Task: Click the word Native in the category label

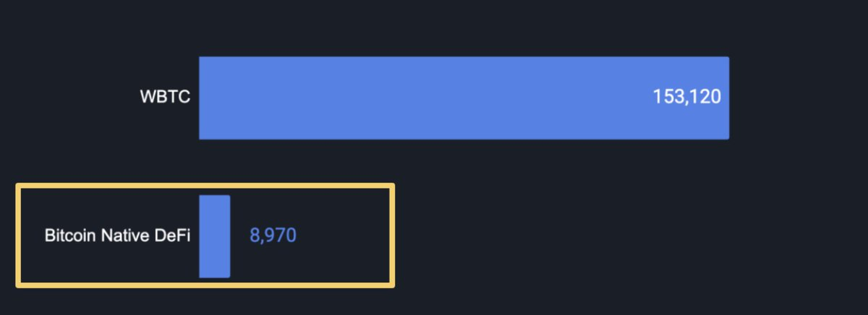Action: pyautogui.click(x=124, y=236)
